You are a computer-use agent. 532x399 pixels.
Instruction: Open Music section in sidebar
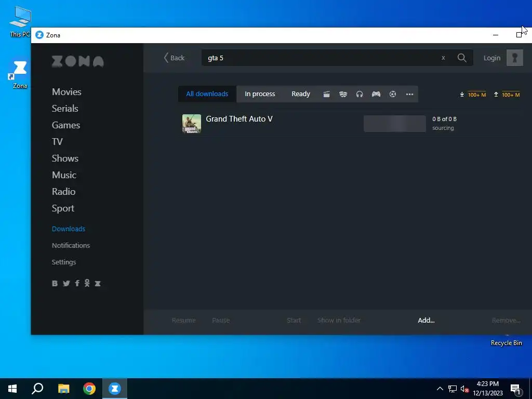64,175
